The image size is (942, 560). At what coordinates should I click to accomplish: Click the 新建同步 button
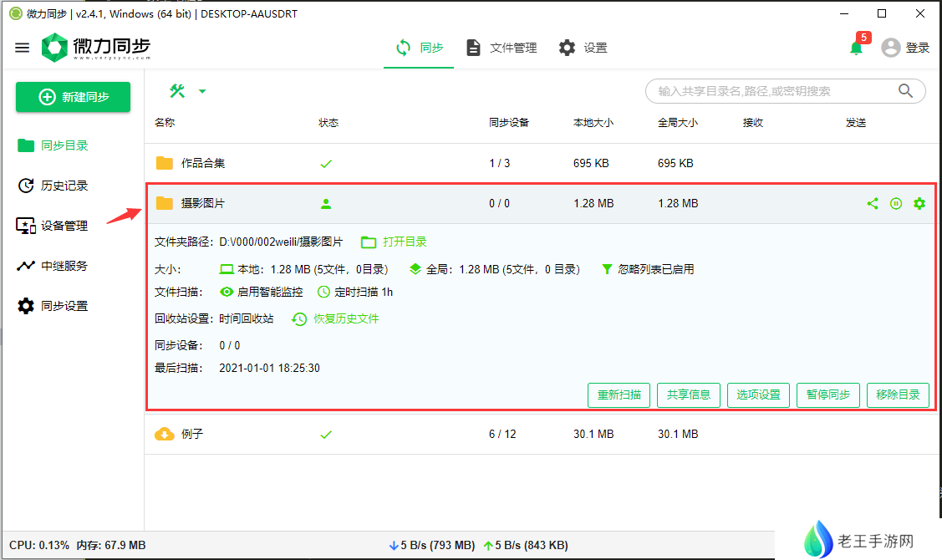[x=74, y=97]
